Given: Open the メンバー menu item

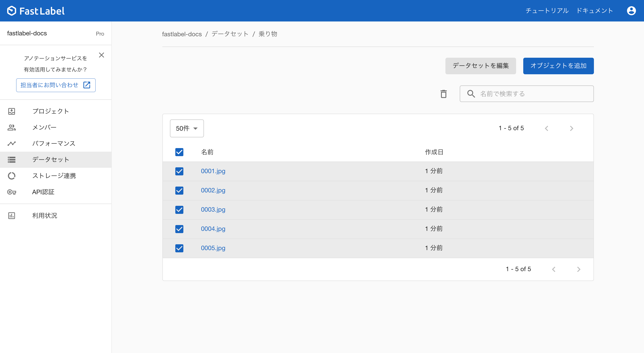Looking at the screenshot, I should 55,127.
